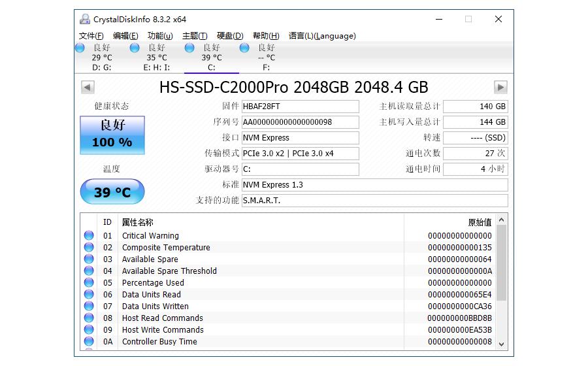This screenshot has height=366, width=588.
Task: Open the 文件(F) menu
Action: 91,36
